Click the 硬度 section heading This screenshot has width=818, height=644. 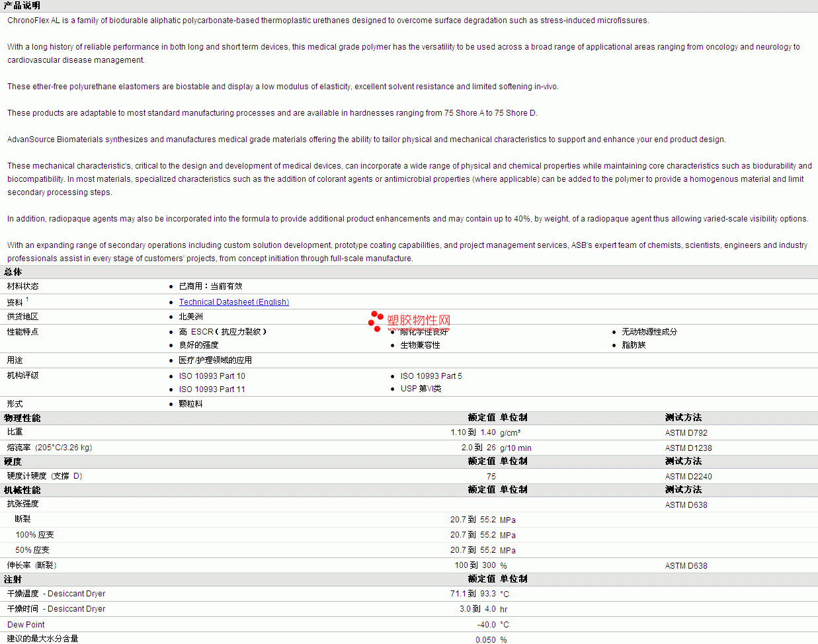coord(13,462)
